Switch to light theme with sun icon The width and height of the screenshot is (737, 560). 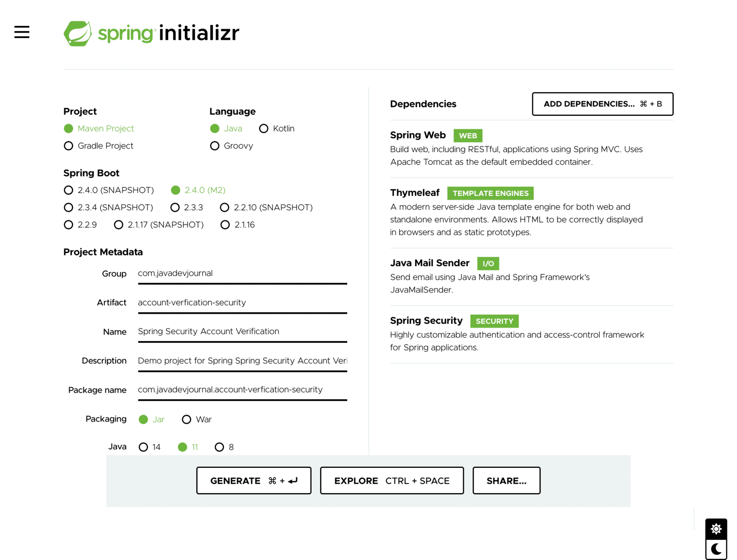(x=716, y=528)
